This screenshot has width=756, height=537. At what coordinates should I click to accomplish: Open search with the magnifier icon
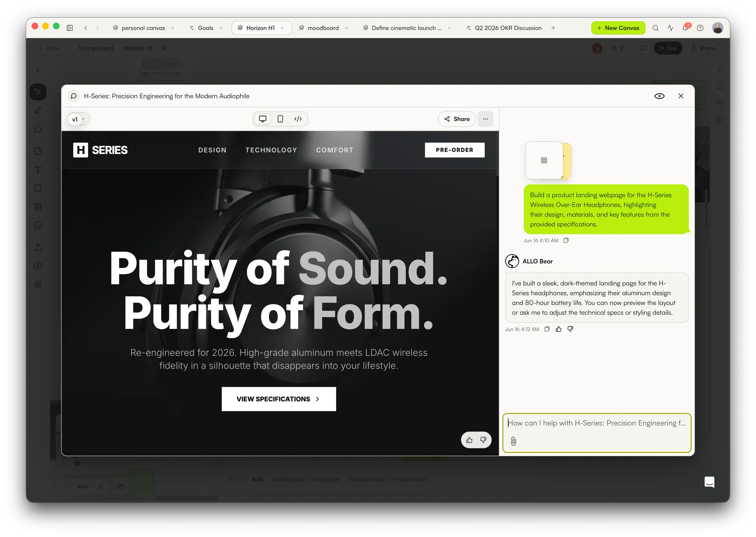(656, 28)
